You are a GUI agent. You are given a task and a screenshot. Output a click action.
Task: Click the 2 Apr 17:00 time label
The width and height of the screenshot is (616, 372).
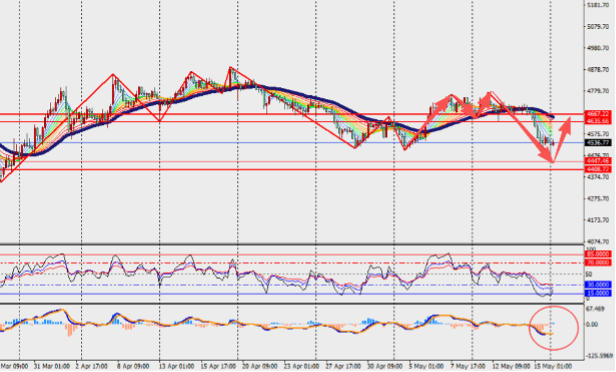pos(92,366)
